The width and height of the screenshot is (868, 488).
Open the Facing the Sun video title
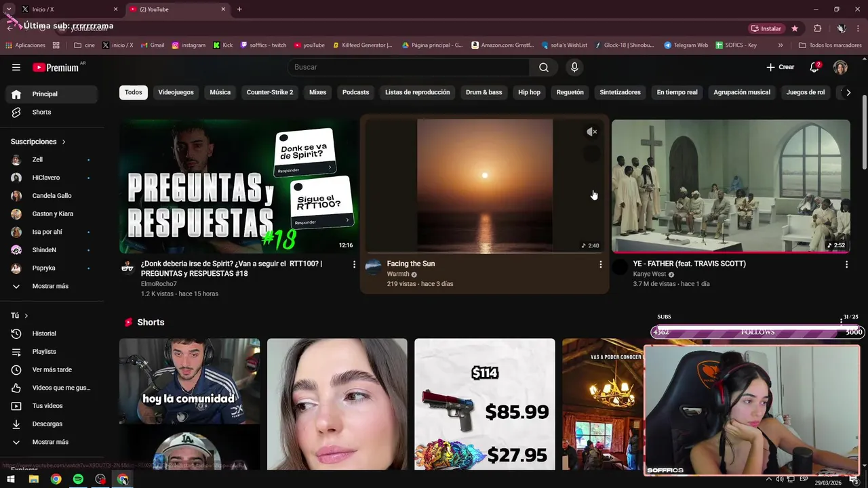411,264
